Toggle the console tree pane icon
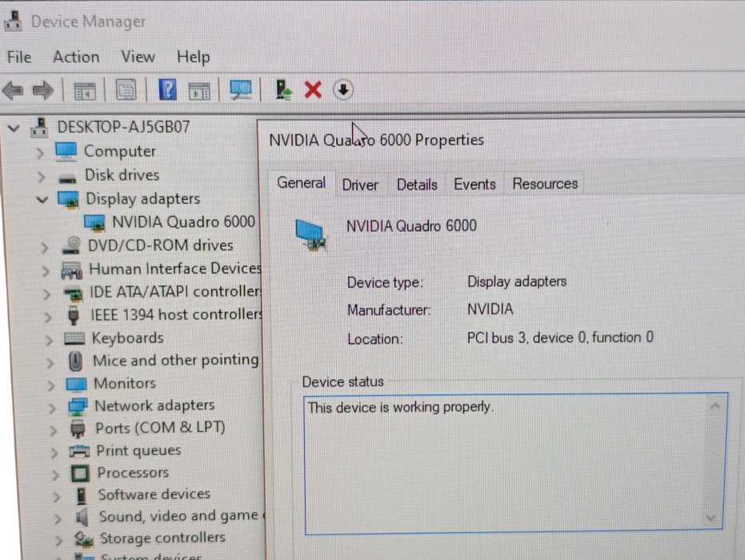The image size is (745, 560). [85, 90]
